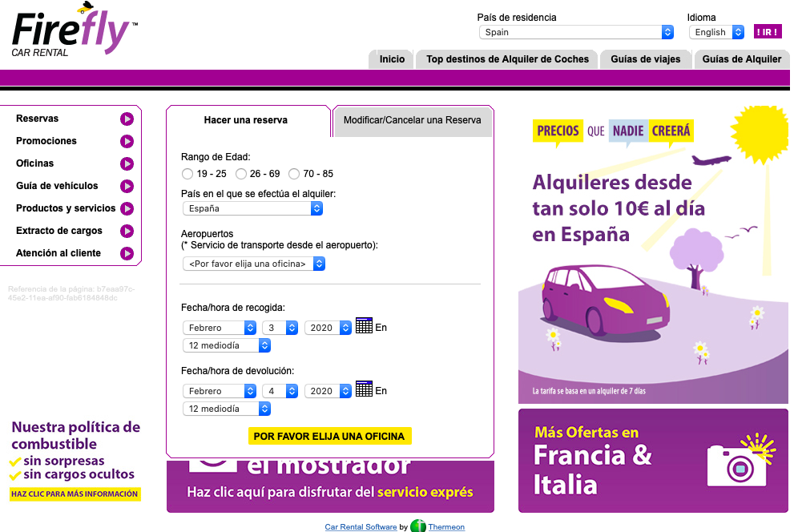Screen dimensions: 798x532
Task: Select the Hacer una reserva tab
Action: pyautogui.click(x=248, y=121)
